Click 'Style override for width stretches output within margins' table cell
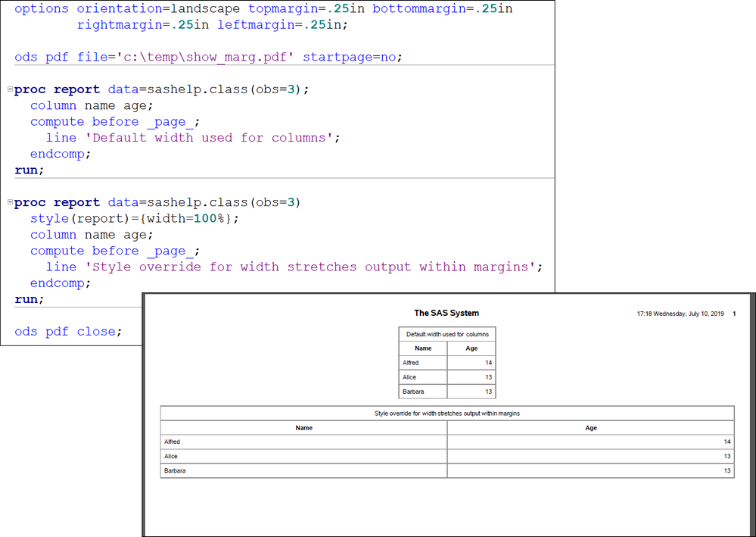 (447, 414)
